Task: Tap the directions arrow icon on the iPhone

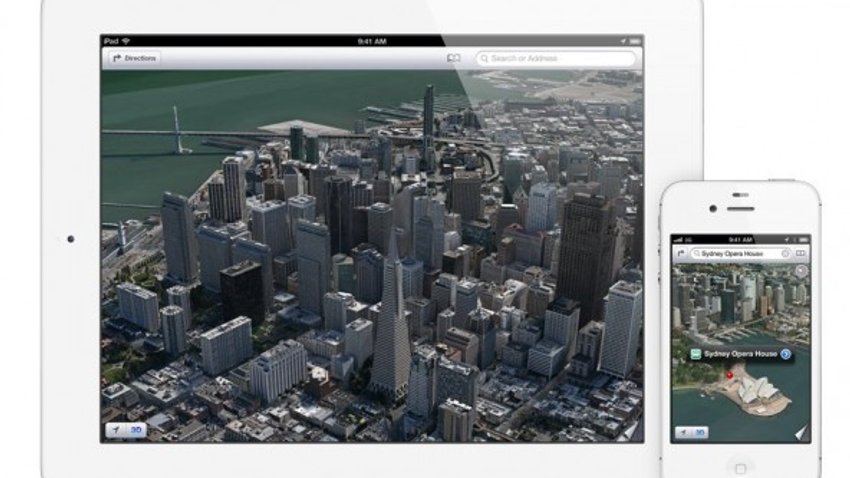Action: click(681, 254)
